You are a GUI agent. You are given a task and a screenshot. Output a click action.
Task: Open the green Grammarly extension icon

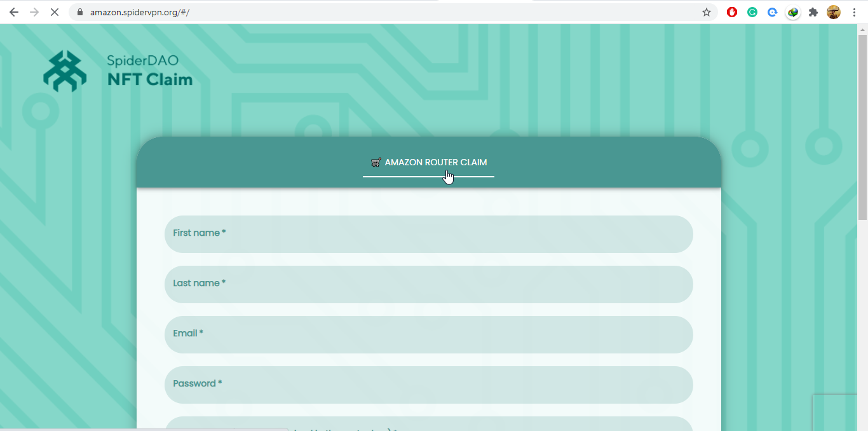coord(752,12)
